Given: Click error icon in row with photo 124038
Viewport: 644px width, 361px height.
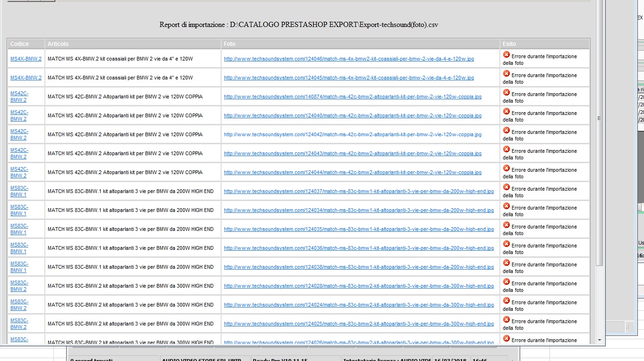Looking at the screenshot, I should [x=507, y=263].
